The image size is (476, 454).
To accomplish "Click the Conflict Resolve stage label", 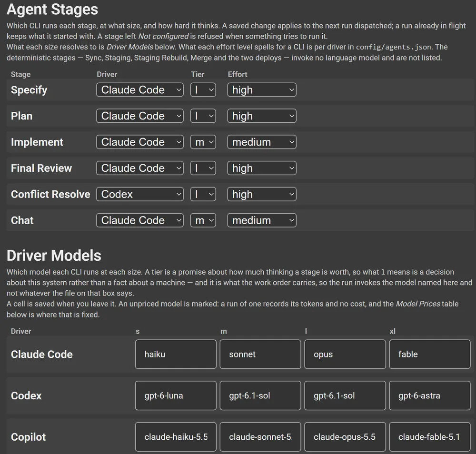I will point(50,194).
